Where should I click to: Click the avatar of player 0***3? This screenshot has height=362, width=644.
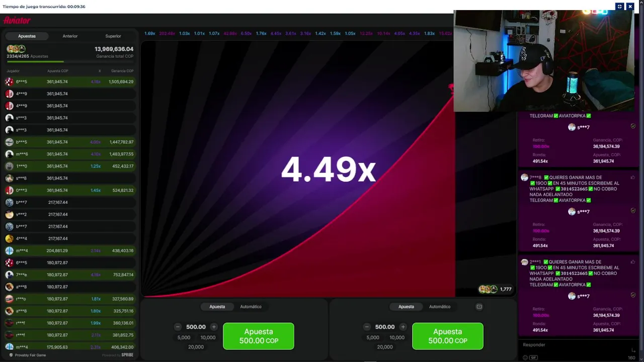click(x=9, y=190)
